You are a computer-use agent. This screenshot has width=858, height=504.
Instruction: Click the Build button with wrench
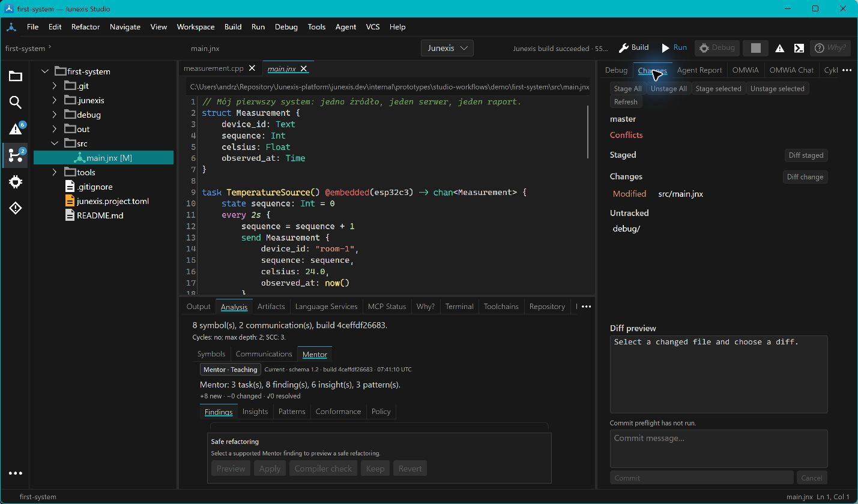tap(634, 48)
